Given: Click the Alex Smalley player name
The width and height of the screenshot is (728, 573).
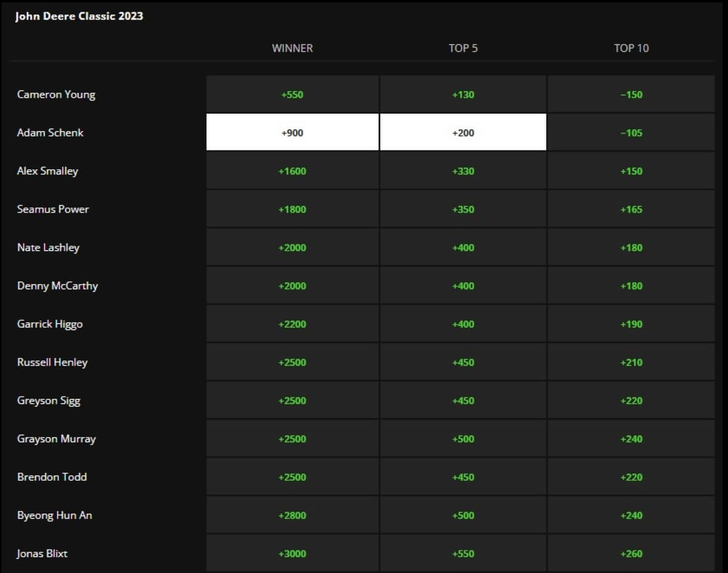Looking at the screenshot, I should coord(47,171).
